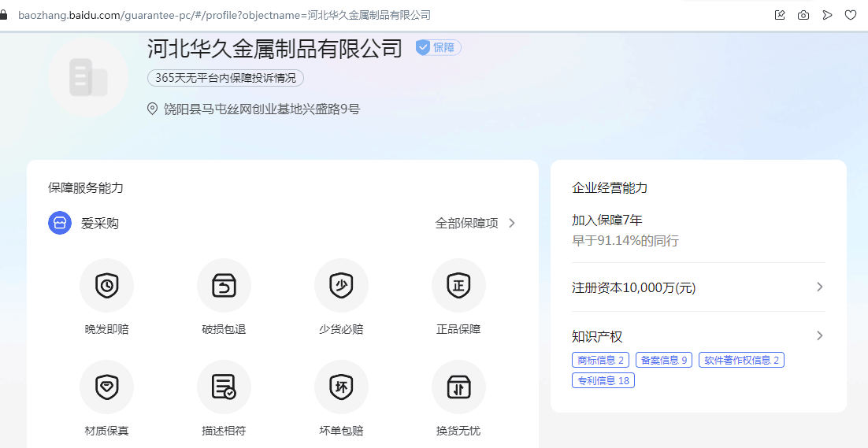Open the 商标信息 2 tag
The image size is (868, 448).
tap(600, 360)
